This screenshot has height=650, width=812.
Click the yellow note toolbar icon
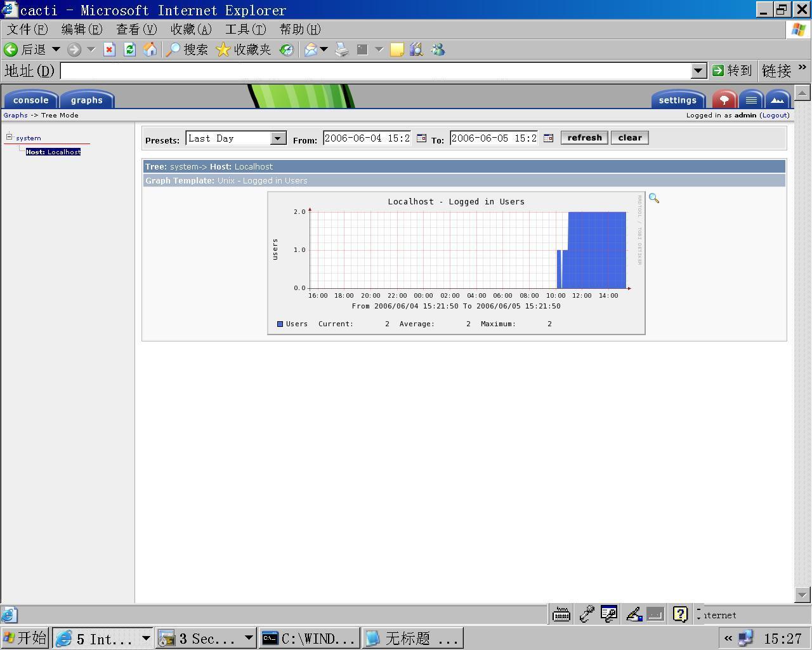pyautogui.click(x=396, y=50)
